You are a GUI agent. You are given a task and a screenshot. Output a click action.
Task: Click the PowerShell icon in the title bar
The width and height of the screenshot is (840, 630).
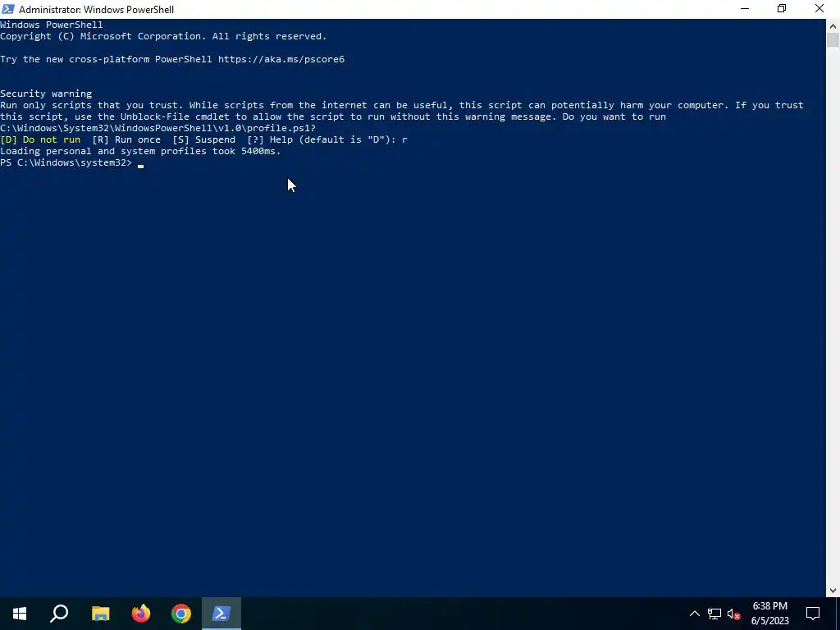coord(8,9)
